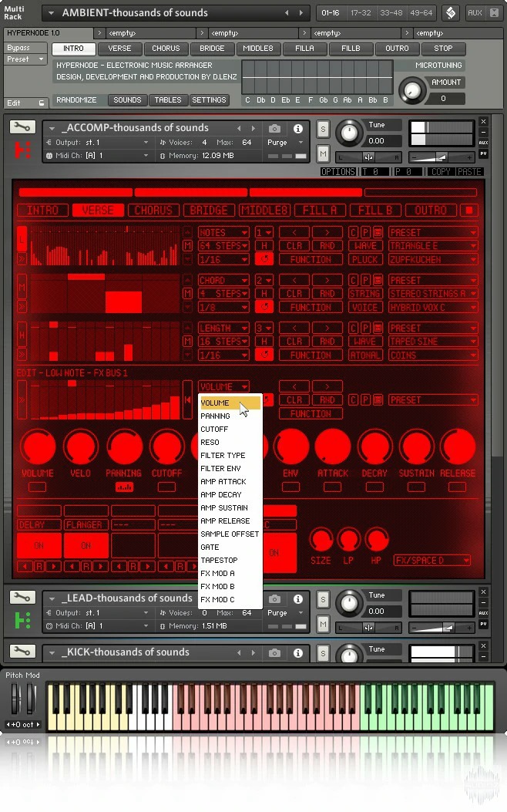Click skip-to-start icon beside VOLUME sequencer
507x812 pixels.
(188, 399)
